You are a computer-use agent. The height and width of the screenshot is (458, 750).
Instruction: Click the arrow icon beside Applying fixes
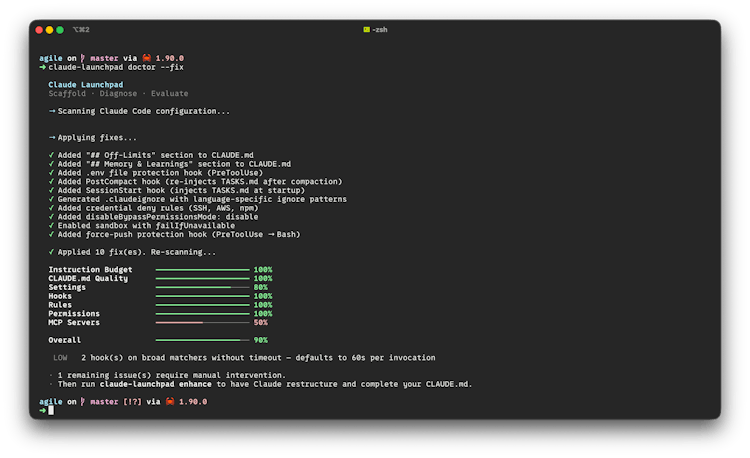click(52, 137)
